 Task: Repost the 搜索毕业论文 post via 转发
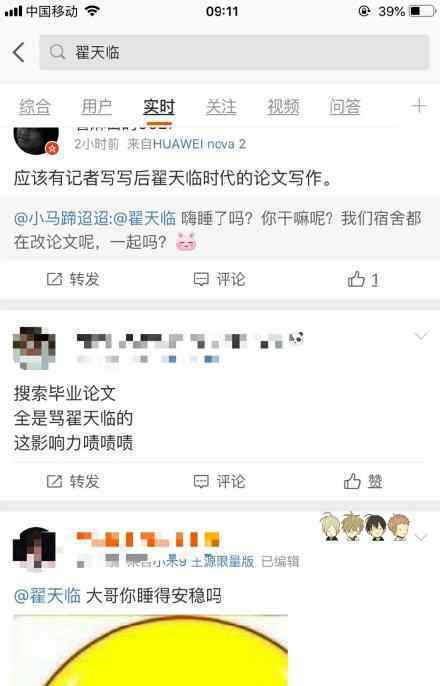coord(73,481)
